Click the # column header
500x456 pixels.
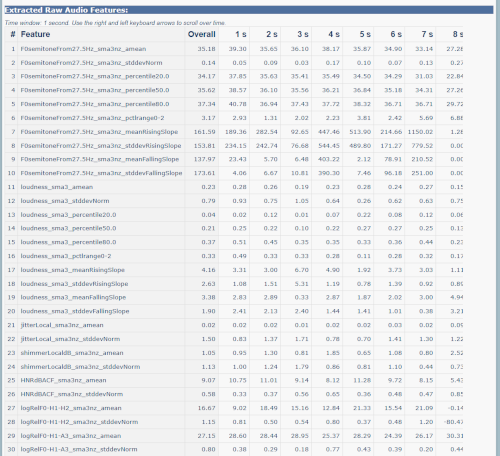tap(13, 34)
